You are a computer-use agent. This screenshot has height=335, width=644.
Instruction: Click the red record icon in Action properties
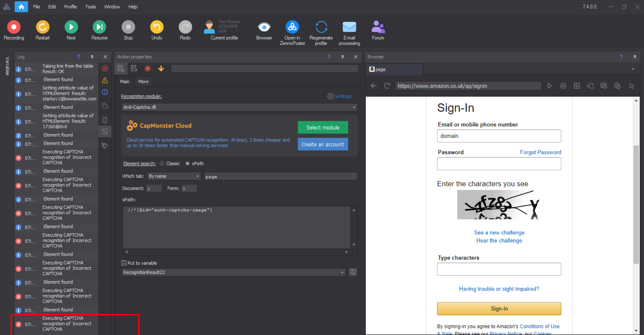[147, 69]
